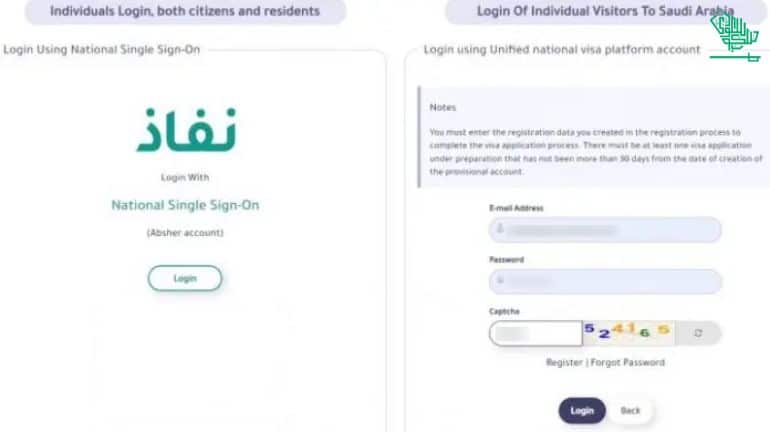770x432 pixels.
Task: Click inside the Captcha text box
Action: (535, 333)
